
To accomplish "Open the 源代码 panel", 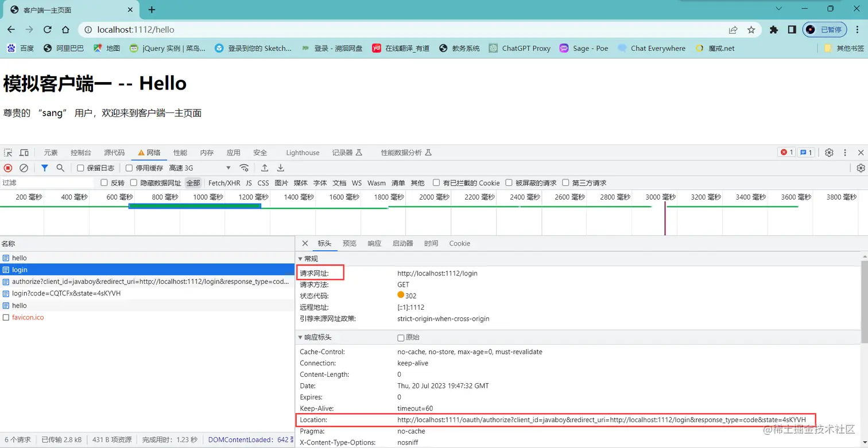I will click(x=114, y=153).
